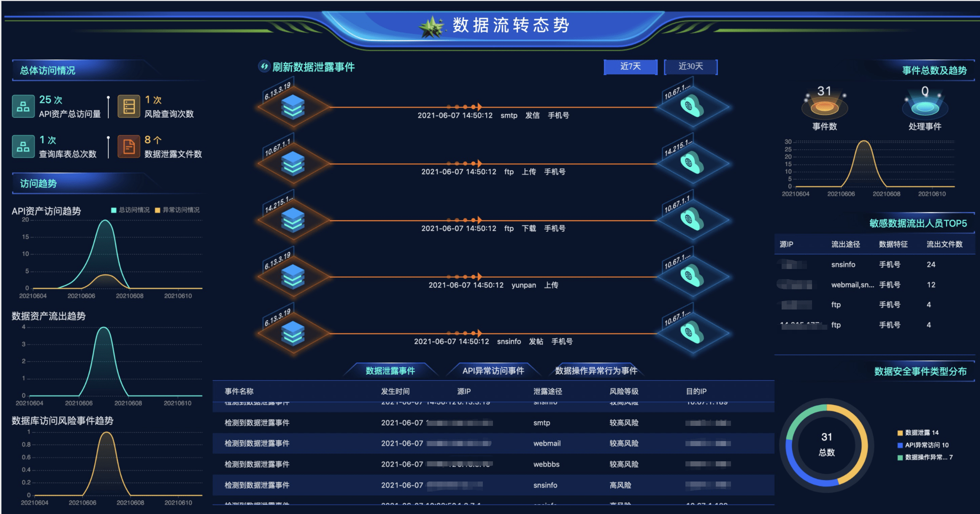Click the 事件名称 column header
Screen dimensions: 980x514
tap(239, 391)
